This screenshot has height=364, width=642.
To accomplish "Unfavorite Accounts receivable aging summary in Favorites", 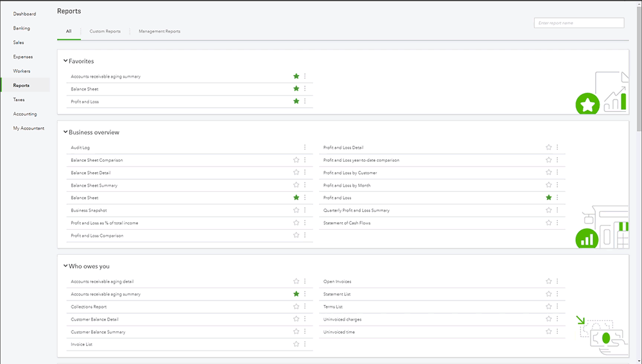I will coord(296,76).
